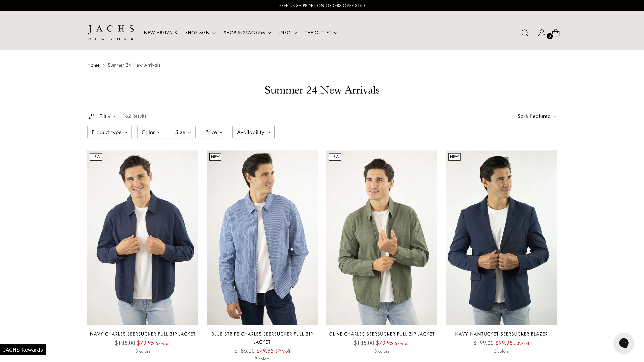Click the JACHS New York logo
644x362 pixels.
click(x=111, y=33)
